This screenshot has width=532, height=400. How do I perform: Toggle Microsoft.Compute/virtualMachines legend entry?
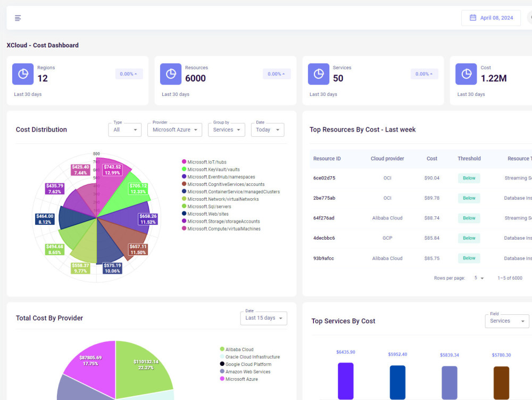[221, 229]
